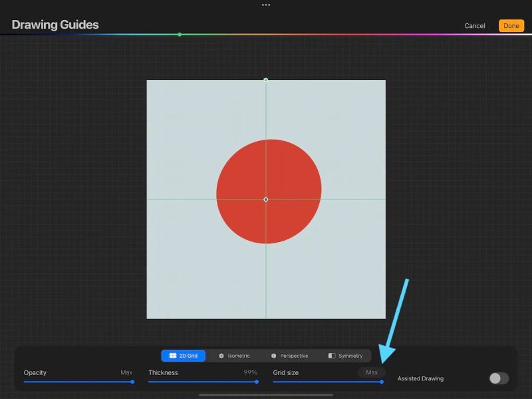This screenshot has width=532, height=399.
Task: Tap the guide's center origin node
Action: 266,199
